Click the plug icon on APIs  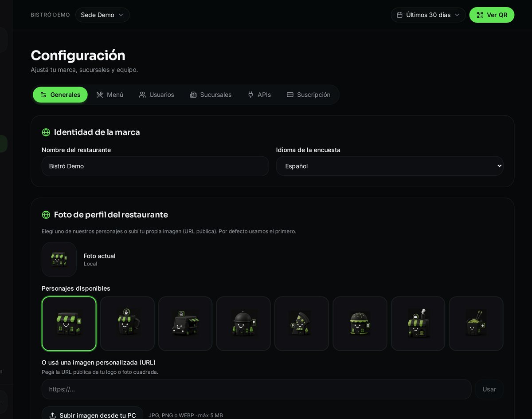click(250, 95)
